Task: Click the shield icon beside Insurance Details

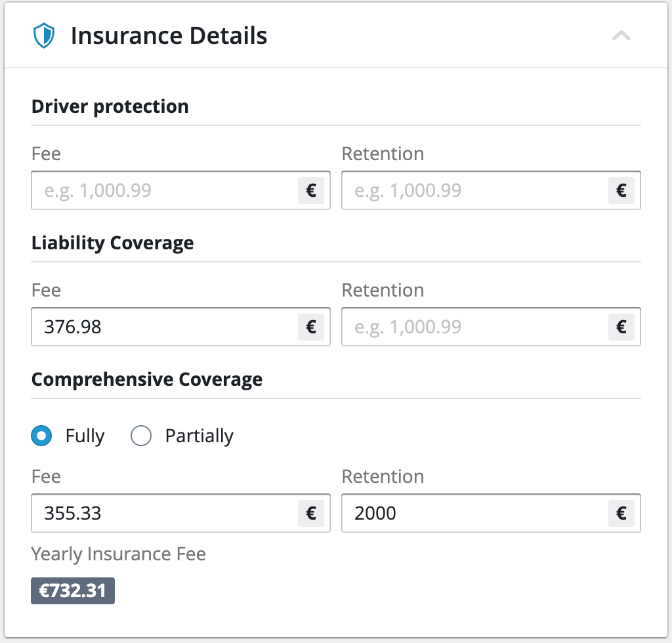Action: pyautogui.click(x=43, y=36)
